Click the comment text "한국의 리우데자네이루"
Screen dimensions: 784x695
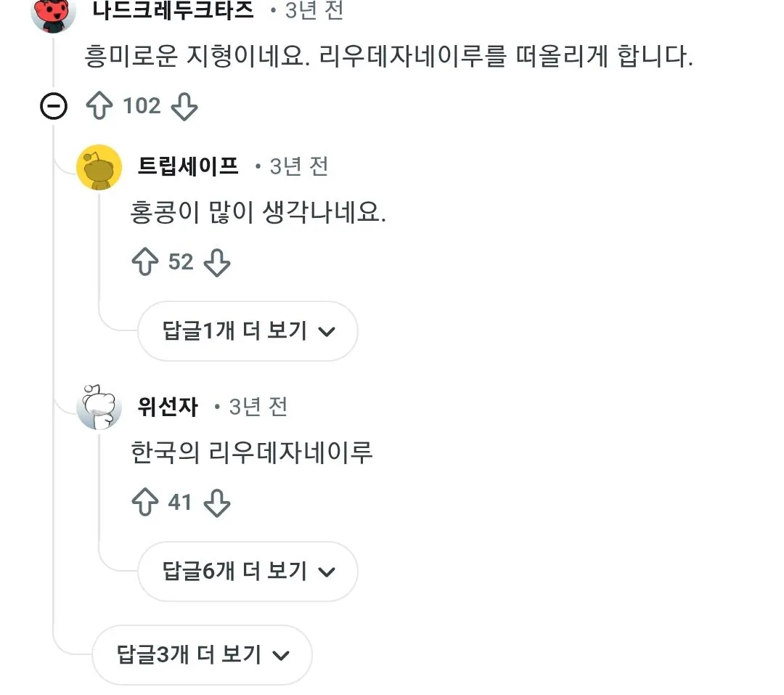point(252,452)
